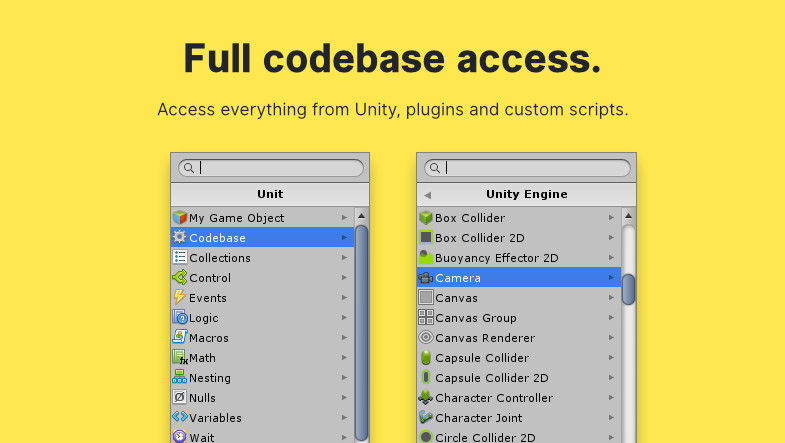Viewport: 785px width, 443px height.
Task: Click the Canvas Group grid icon
Action: coord(425,318)
